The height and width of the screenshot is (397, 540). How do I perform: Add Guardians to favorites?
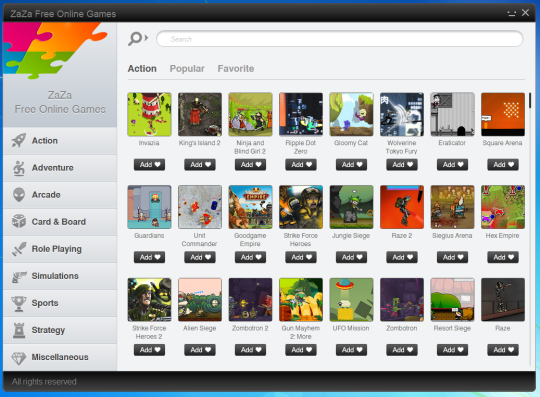point(149,257)
